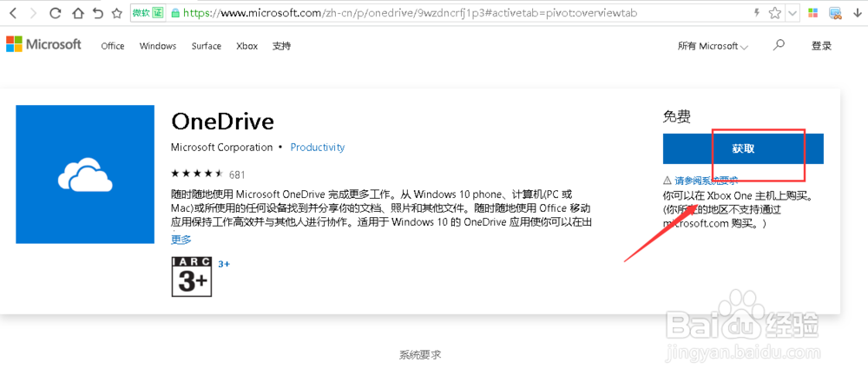Open the Windows menu item
868x382 pixels.
[x=158, y=46]
